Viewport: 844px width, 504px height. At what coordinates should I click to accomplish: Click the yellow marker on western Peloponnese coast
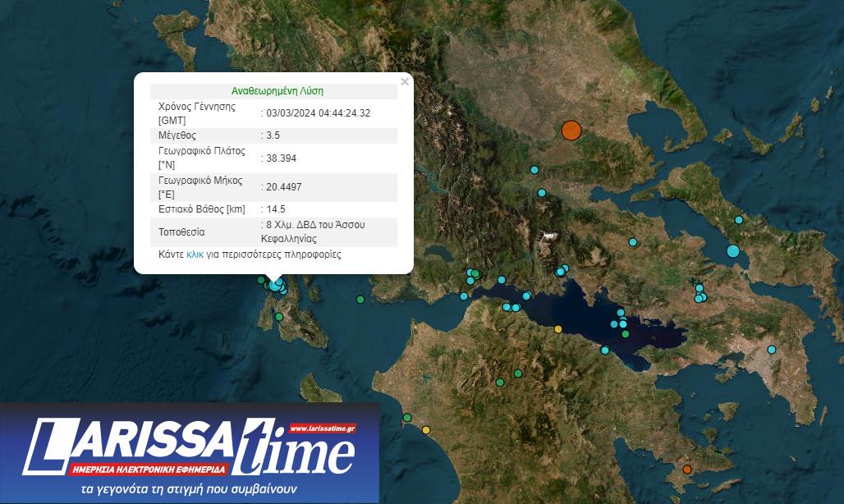coord(425,430)
